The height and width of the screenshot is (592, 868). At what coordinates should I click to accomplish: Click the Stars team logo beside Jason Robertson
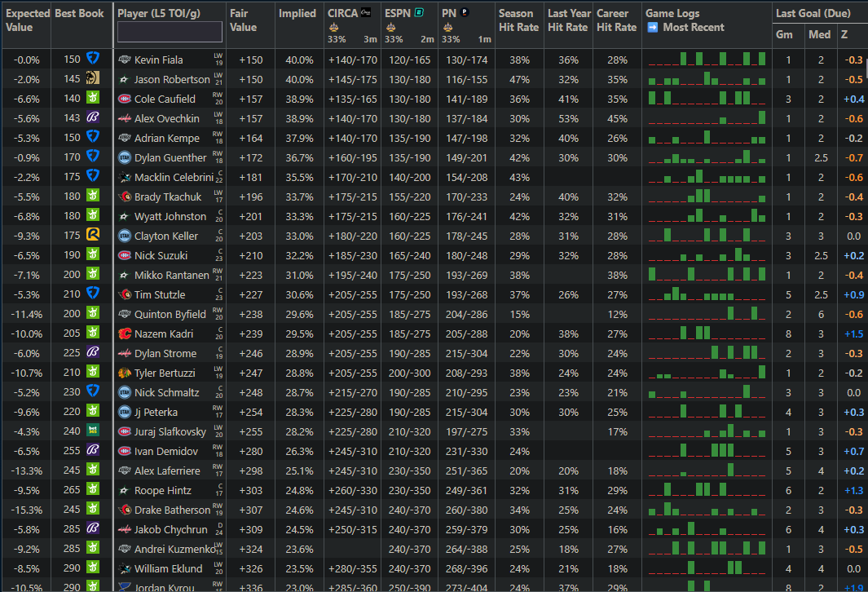point(125,79)
